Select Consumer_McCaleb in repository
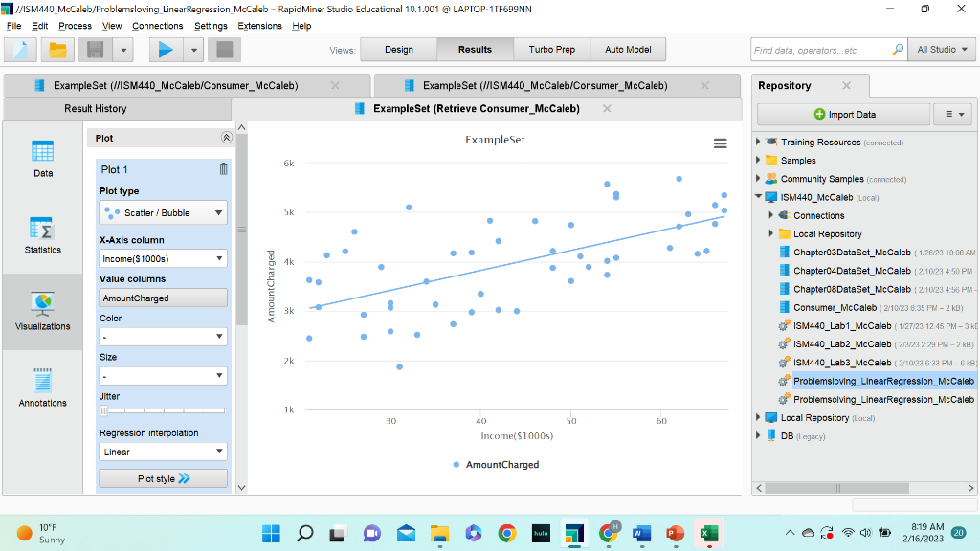The height and width of the screenshot is (551, 980). tap(835, 307)
